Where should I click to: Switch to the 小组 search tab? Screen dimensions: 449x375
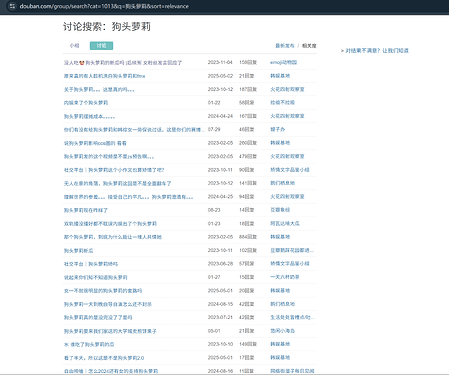(74, 46)
